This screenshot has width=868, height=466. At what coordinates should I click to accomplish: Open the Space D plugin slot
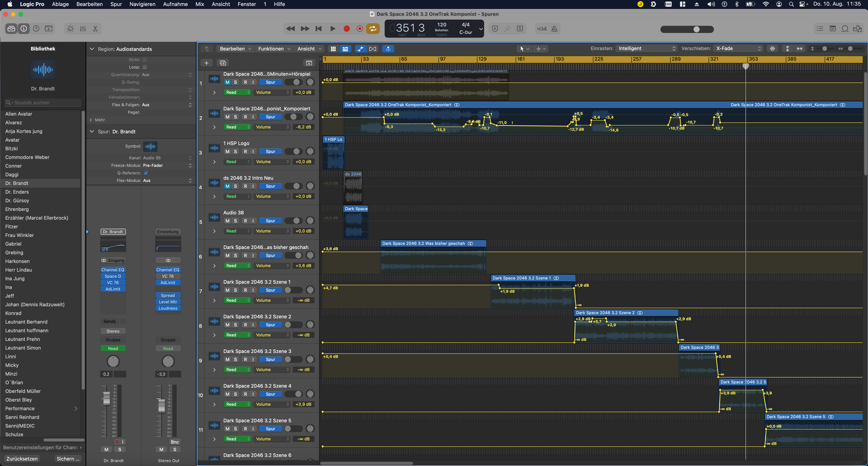[x=113, y=276]
